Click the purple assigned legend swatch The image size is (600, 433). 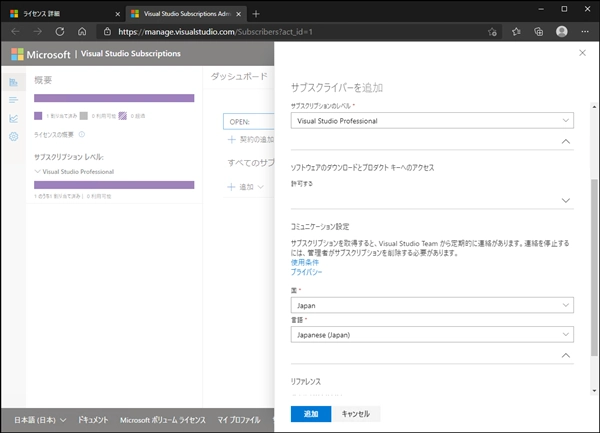point(38,116)
